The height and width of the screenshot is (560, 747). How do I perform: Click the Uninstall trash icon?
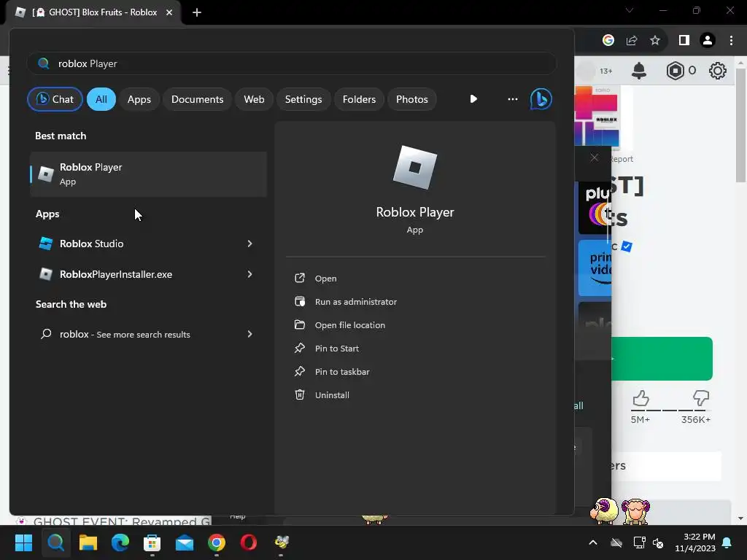300,394
